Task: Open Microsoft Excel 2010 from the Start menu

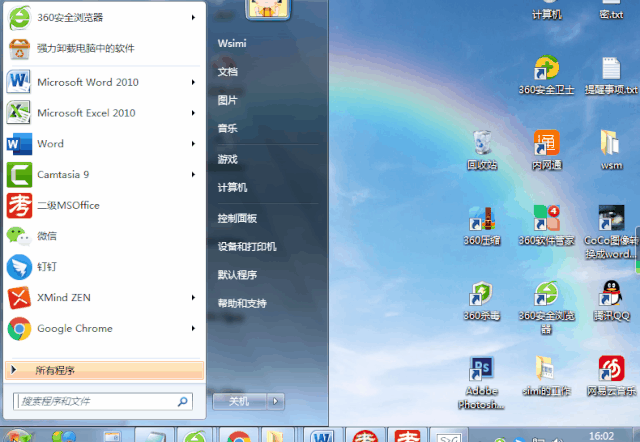Action: (x=102, y=113)
